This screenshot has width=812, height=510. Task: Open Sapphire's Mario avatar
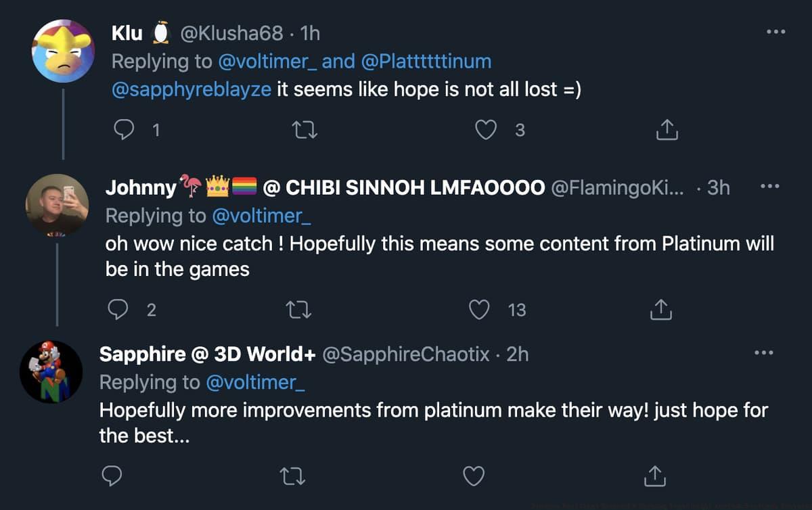tap(51, 371)
